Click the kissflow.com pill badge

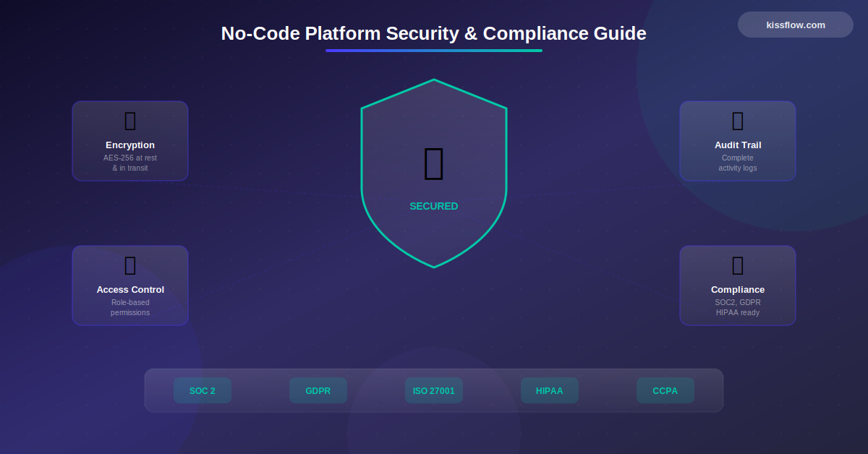click(x=796, y=25)
